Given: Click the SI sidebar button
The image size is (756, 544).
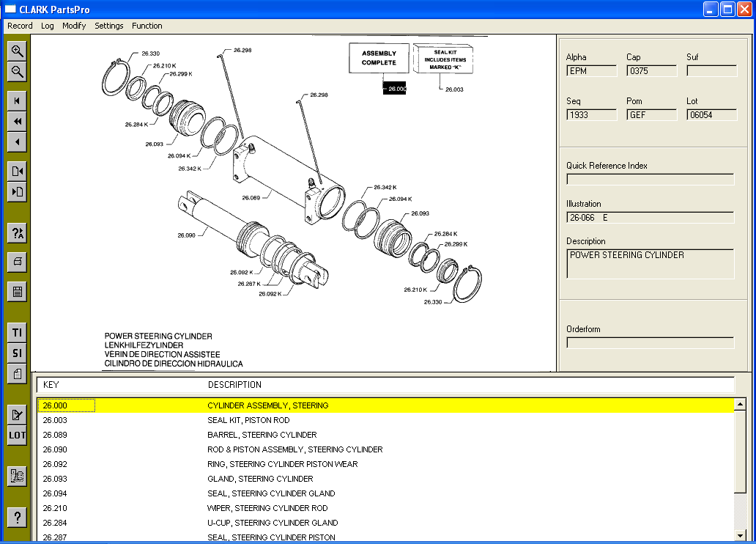Looking at the screenshot, I should click(x=18, y=353).
